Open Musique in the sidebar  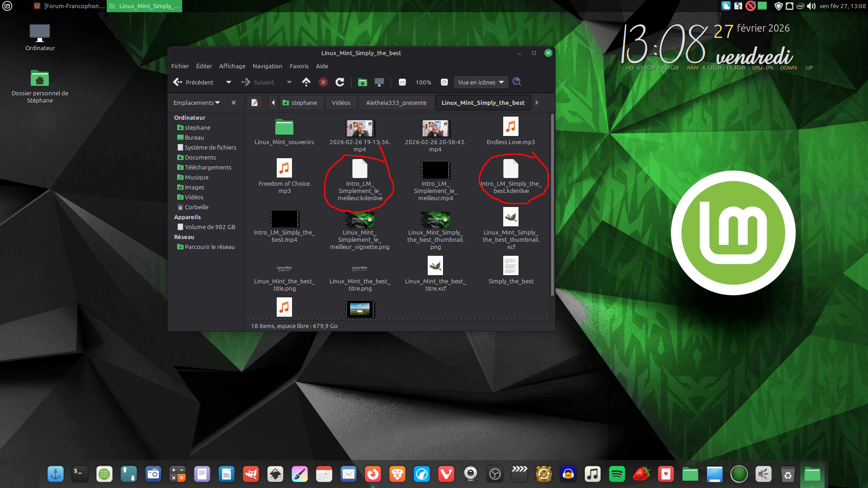(x=193, y=178)
